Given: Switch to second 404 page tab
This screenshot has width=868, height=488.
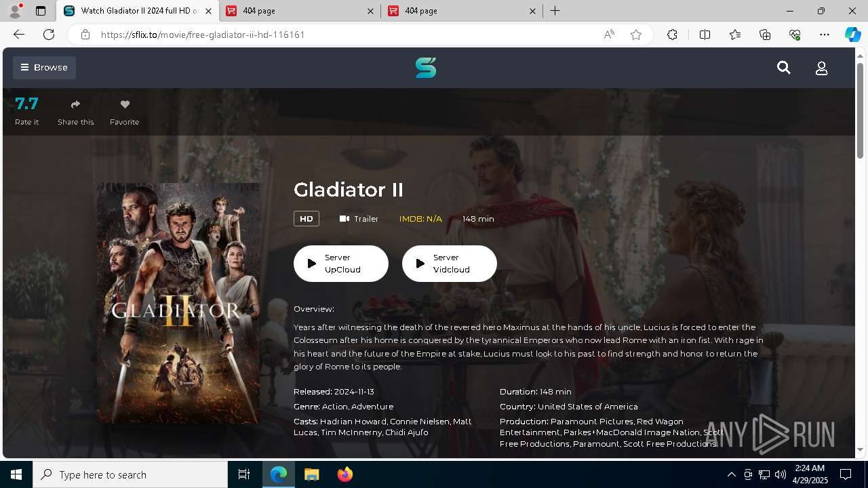Looking at the screenshot, I should point(462,11).
